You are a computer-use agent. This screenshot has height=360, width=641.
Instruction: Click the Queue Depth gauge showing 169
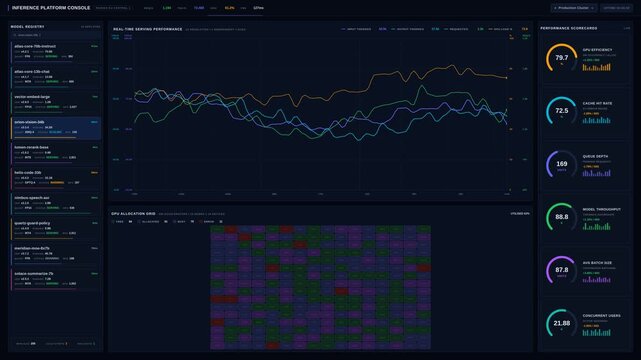click(561, 164)
